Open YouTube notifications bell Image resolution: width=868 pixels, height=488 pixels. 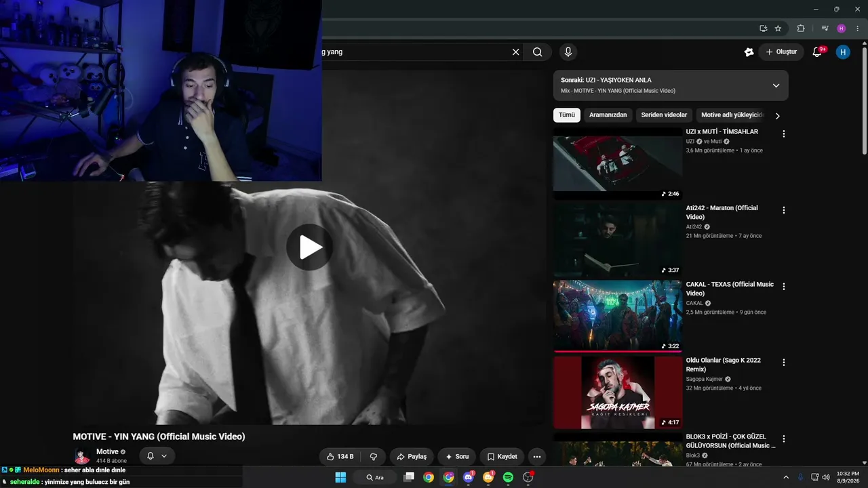point(817,52)
